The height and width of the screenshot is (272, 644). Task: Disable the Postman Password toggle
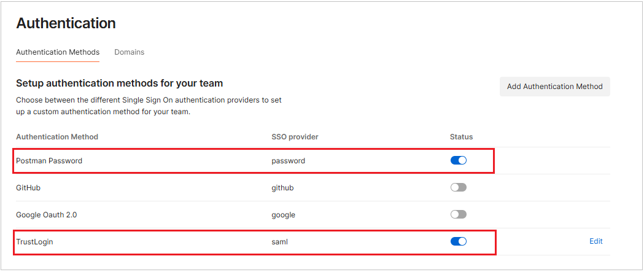click(459, 160)
